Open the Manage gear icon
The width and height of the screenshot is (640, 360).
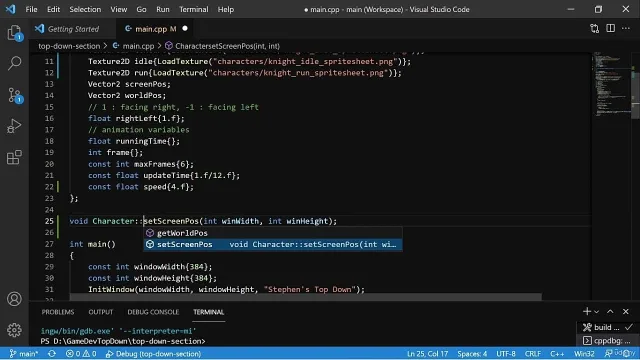click(x=14, y=330)
